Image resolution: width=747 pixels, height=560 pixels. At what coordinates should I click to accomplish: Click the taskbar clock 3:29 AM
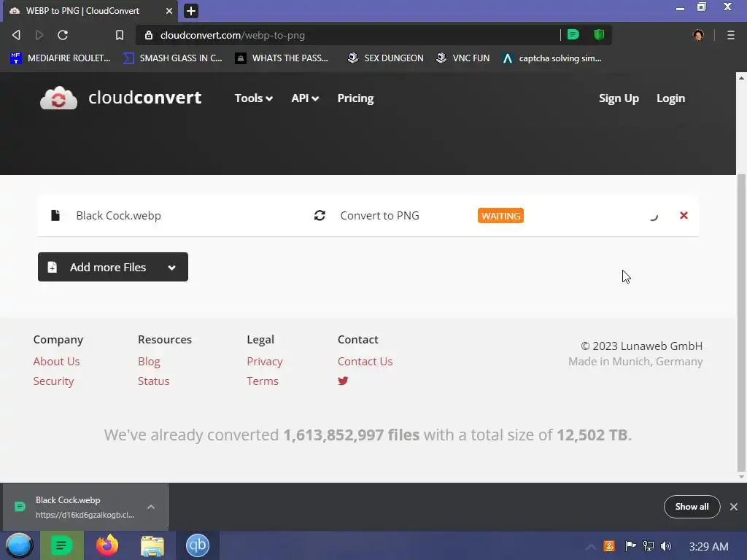coord(708,546)
